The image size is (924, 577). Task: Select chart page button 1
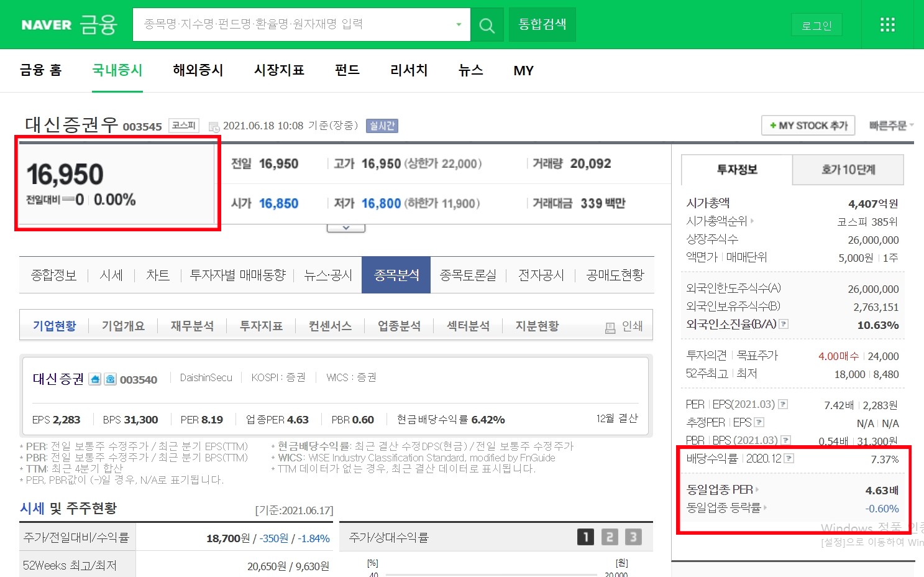tap(585, 537)
